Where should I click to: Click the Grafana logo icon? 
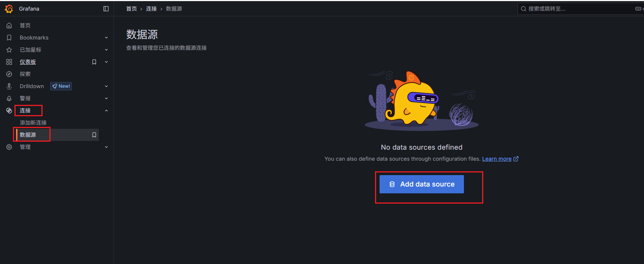pos(9,9)
